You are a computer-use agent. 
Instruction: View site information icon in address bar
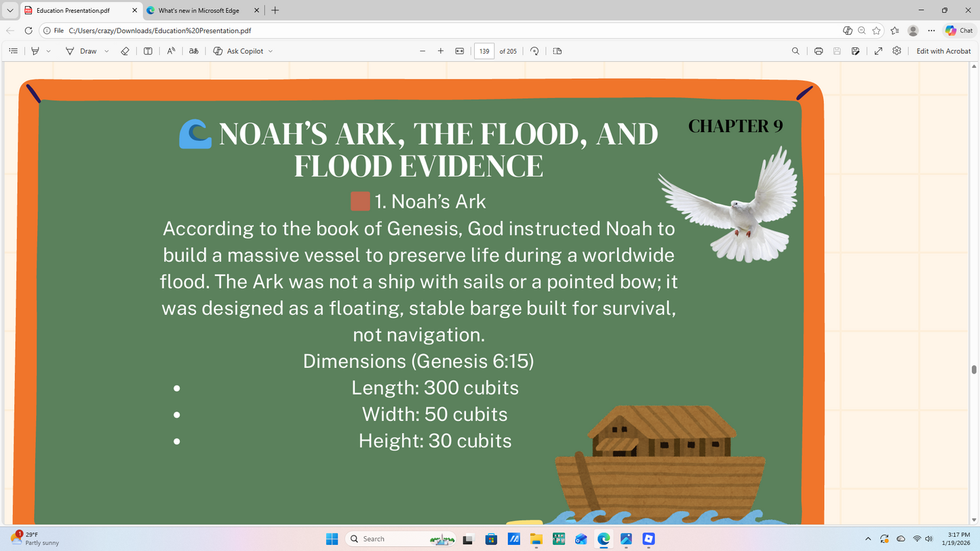(47, 30)
